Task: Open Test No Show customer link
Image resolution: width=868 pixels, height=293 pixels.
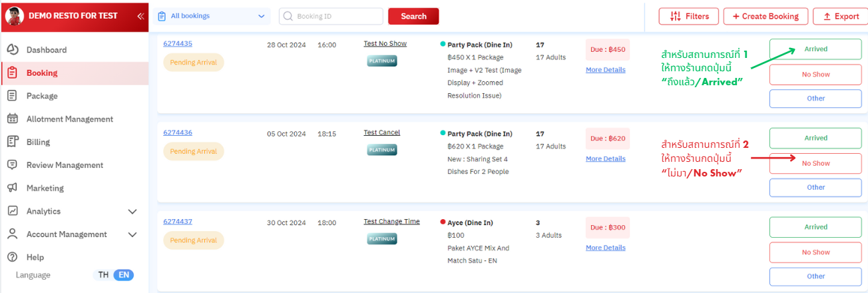Action: coord(385,43)
